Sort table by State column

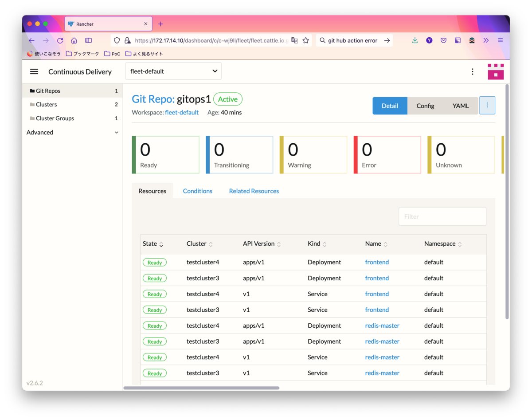pyautogui.click(x=153, y=244)
